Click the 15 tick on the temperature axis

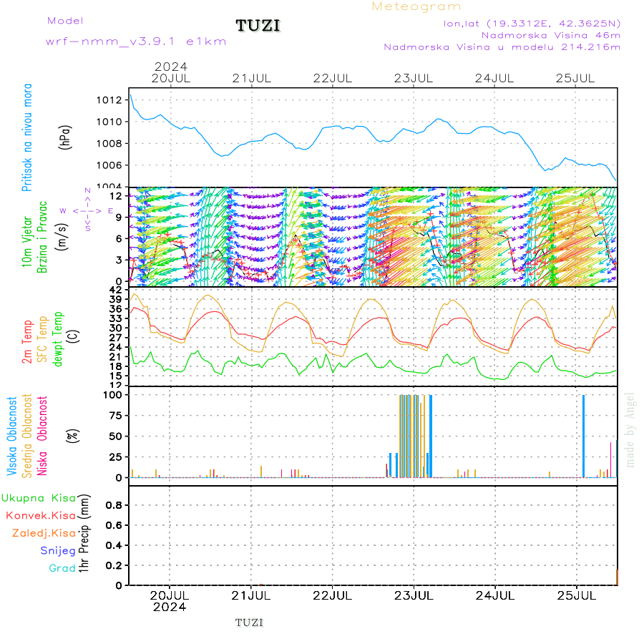(x=116, y=376)
